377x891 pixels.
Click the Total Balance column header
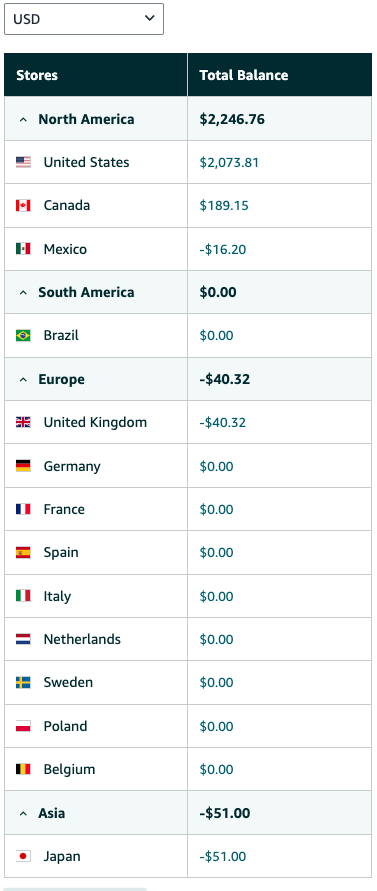click(279, 74)
